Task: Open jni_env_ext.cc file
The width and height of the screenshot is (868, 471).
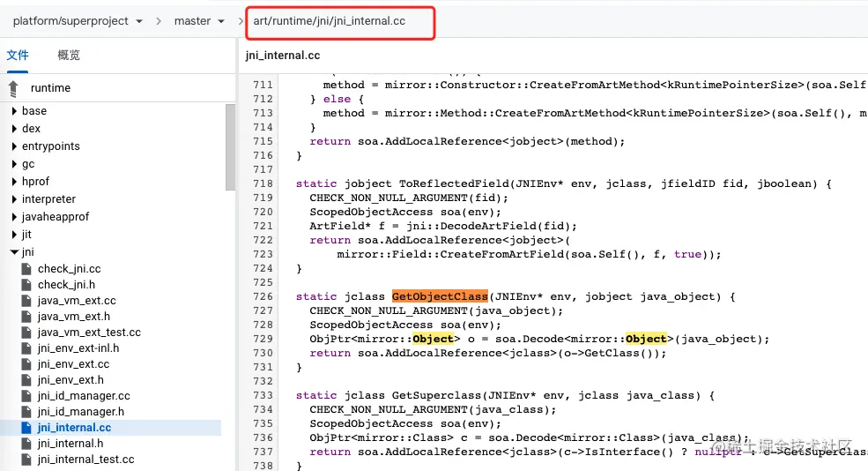Action: pyautogui.click(x=74, y=364)
